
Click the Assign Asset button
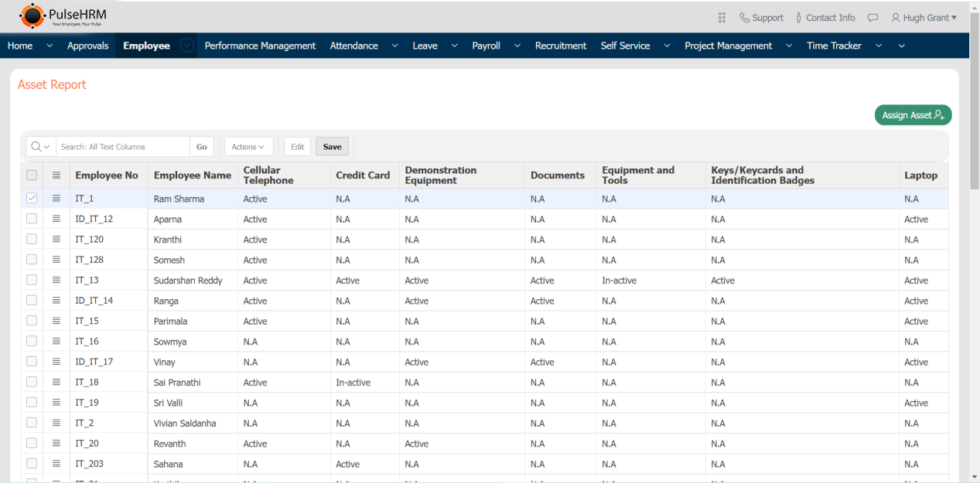[x=913, y=115]
